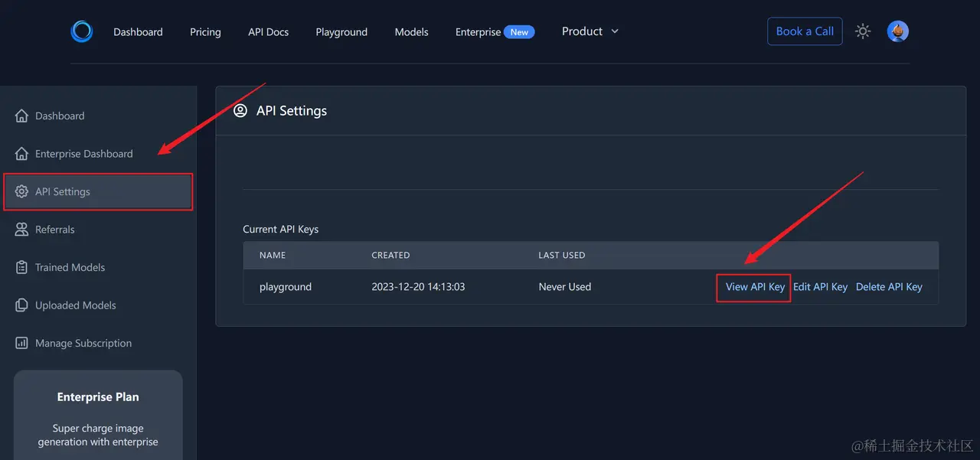Viewport: 980px width, 460px height.
Task: Click Edit API Key for playground
Action: (820, 287)
